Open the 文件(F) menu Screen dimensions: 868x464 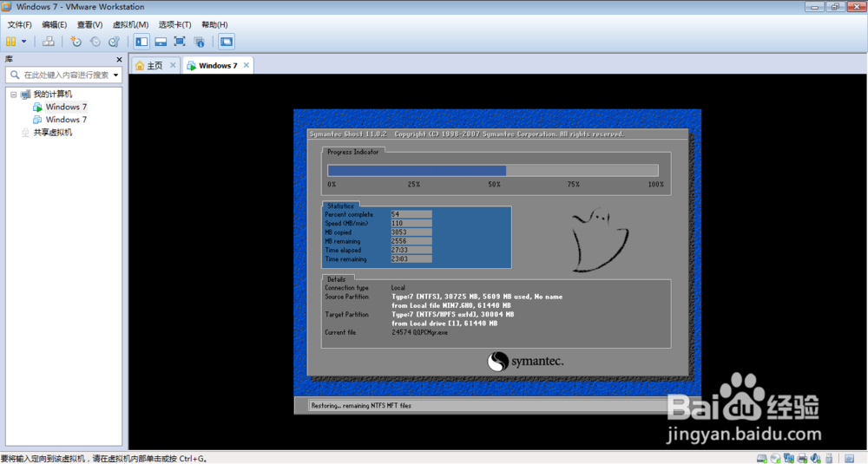point(19,24)
